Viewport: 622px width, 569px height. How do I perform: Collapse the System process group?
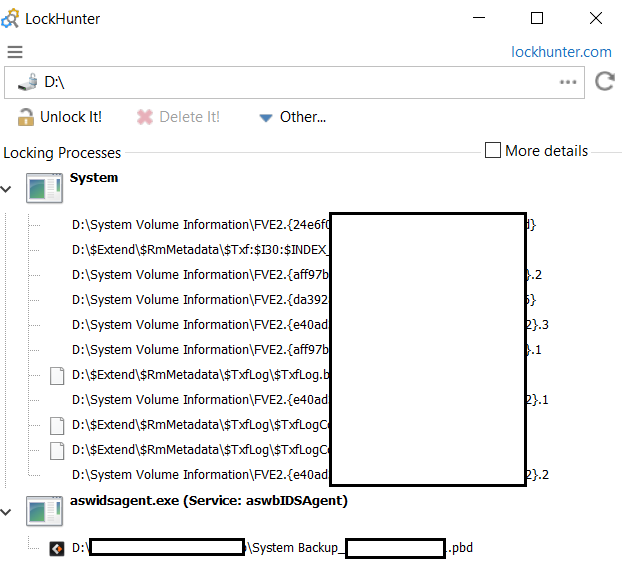tap(6, 189)
